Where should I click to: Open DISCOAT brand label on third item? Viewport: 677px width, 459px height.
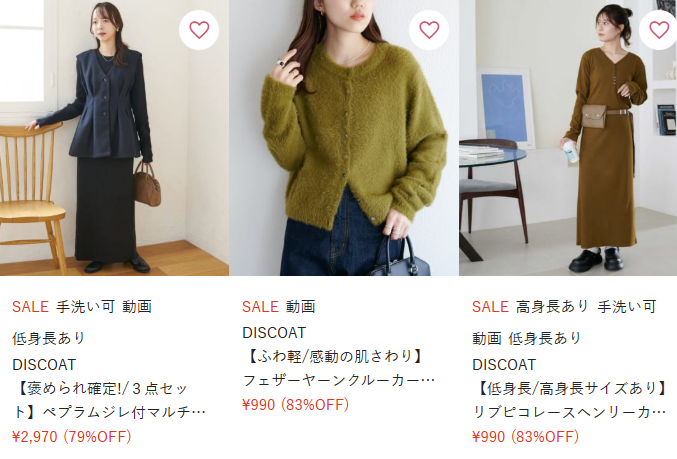tap(504, 365)
